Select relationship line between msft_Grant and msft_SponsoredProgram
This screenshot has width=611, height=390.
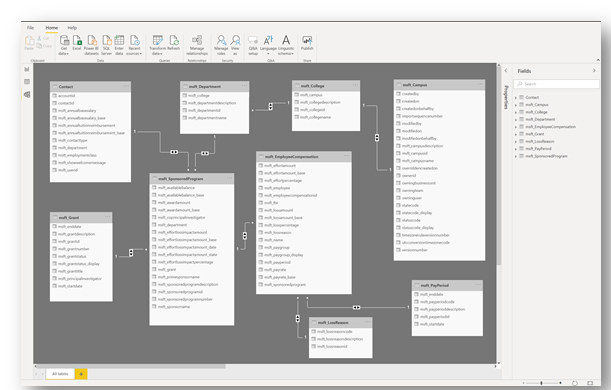pyautogui.click(x=131, y=253)
